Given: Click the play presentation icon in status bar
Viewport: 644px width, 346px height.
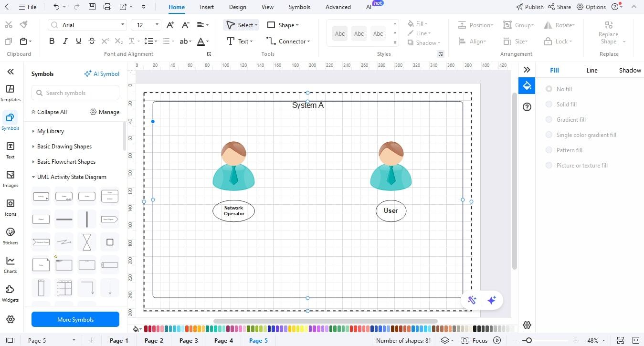Looking at the screenshot, I should pyautogui.click(x=497, y=340).
